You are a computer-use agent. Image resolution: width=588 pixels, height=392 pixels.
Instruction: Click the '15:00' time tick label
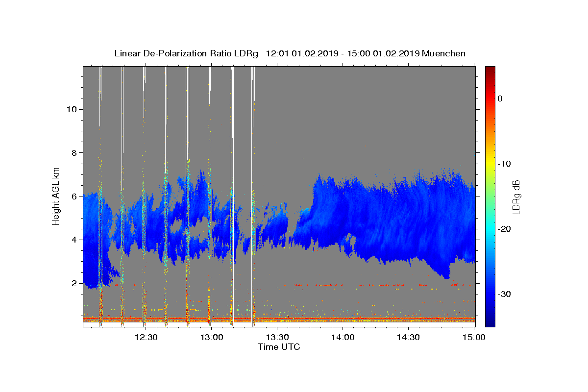coord(473,337)
